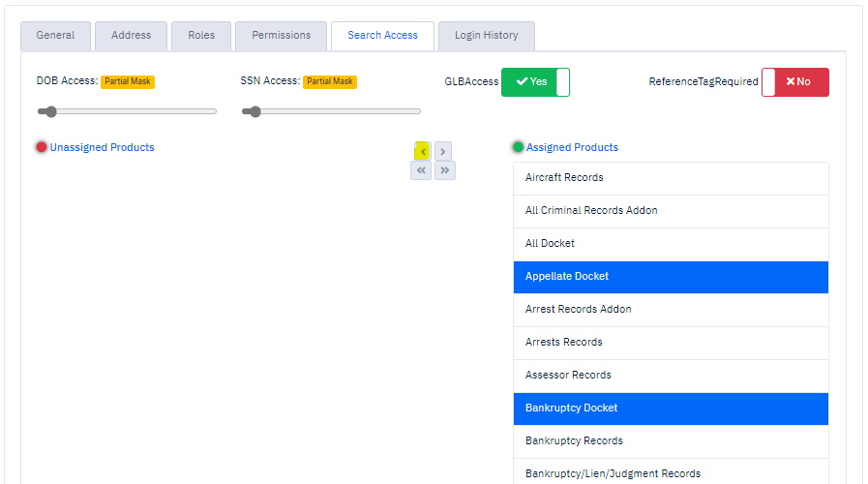Click the red Unassigned Products circle icon
Viewport: 868px width, 484px height.
[42, 147]
